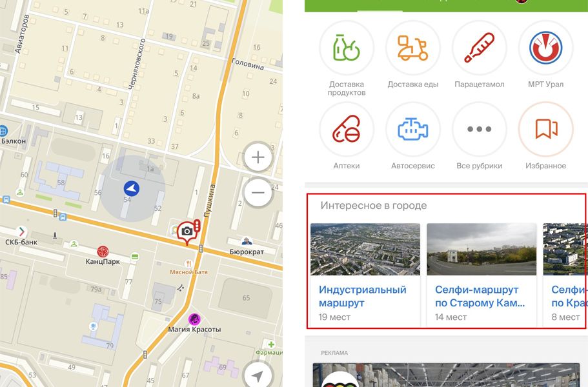
Task: Open the advertisement banner image
Action: 446,375
